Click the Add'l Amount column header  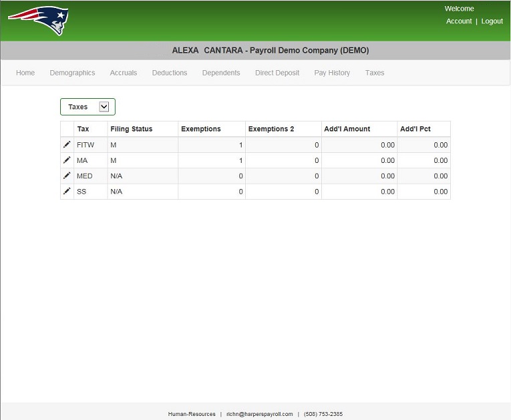tap(347, 129)
